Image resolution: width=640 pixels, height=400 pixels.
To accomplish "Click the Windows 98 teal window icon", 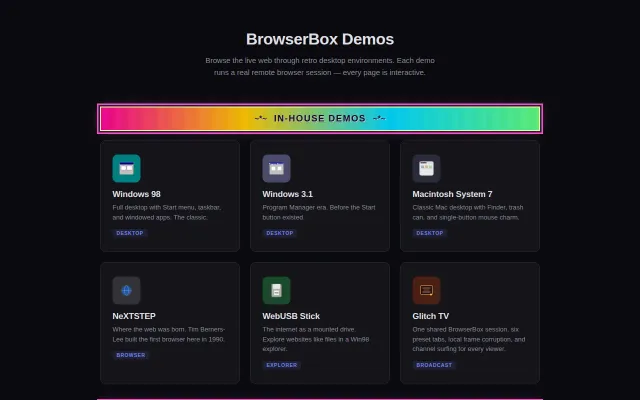I will point(127,168).
